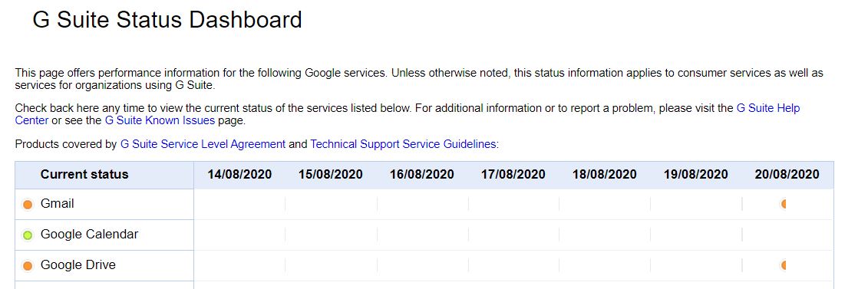
Task: Click Google Drive orange status icon
Action: pyautogui.click(x=28, y=266)
